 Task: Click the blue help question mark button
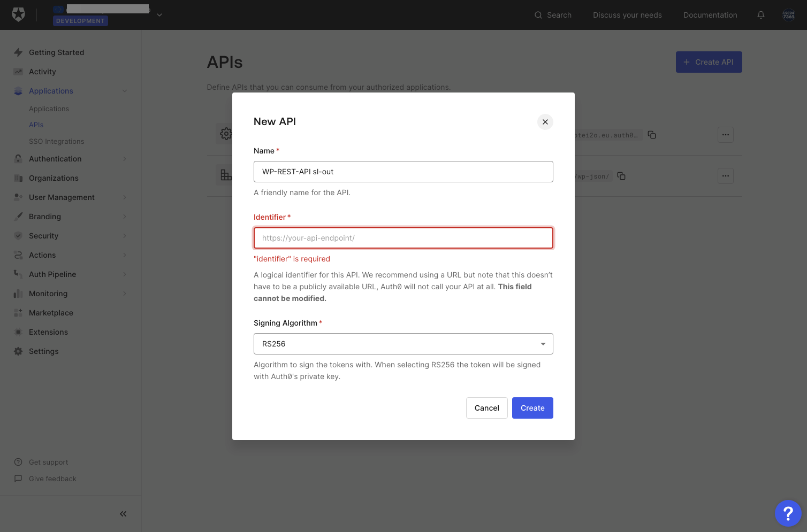pos(788,513)
